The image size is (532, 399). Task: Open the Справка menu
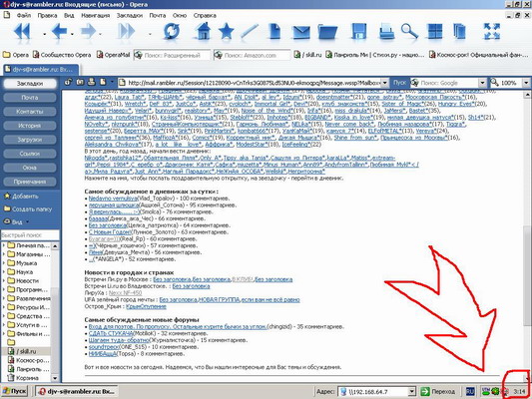pyautogui.click(x=205, y=15)
